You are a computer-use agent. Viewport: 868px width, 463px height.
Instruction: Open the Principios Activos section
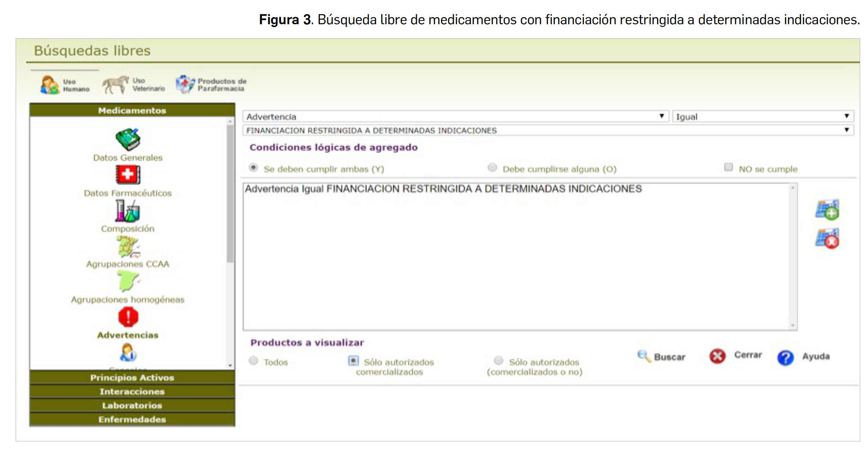tap(132, 378)
